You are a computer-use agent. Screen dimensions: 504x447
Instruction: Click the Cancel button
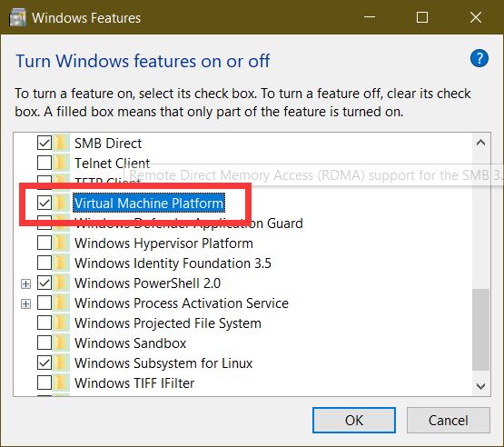(449, 421)
